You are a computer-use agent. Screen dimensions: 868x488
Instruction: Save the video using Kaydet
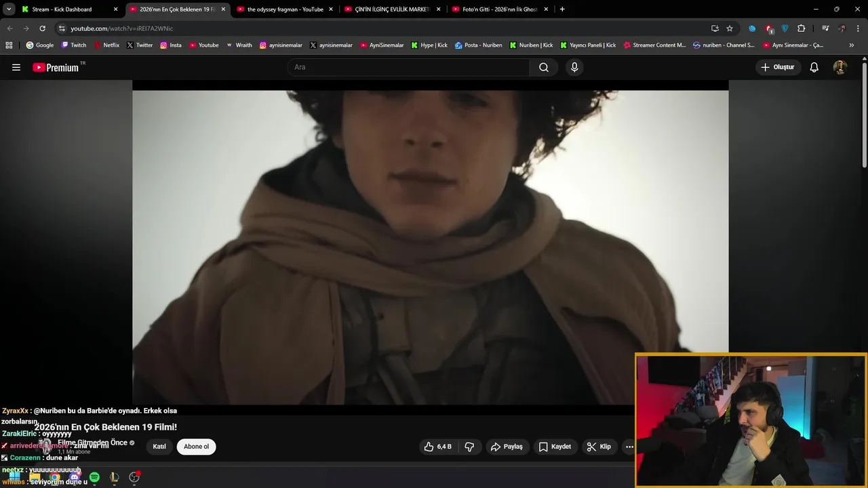pos(555,447)
